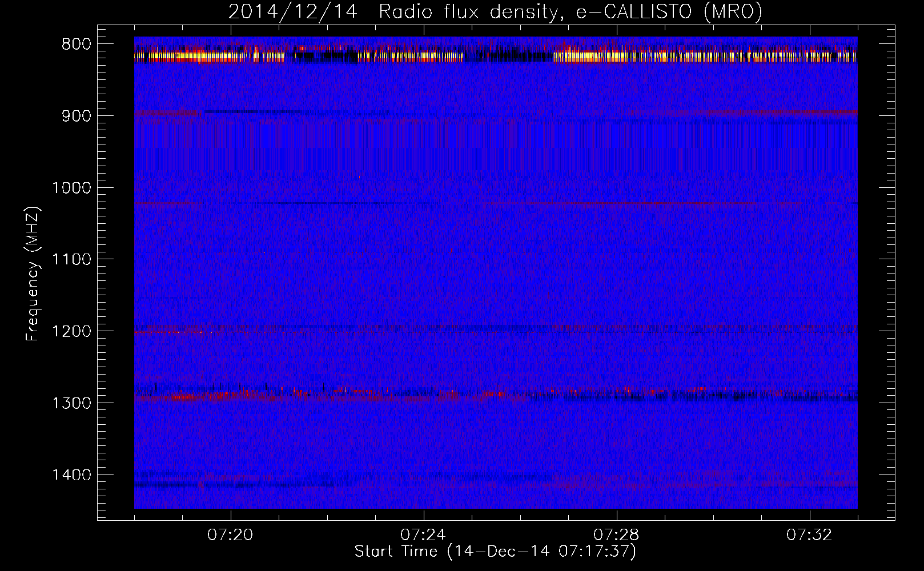924x571 pixels.
Task: Click the 1200 frequency tick label
Action: (x=71, y=331)
